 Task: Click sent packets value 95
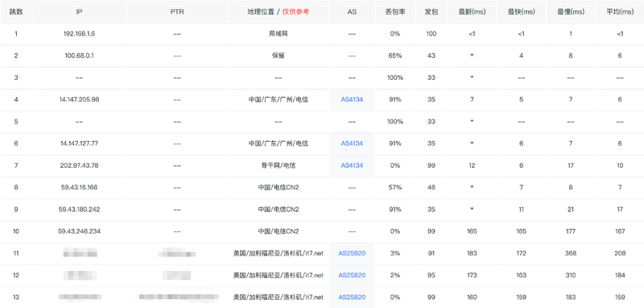click(x=431, y=275)
